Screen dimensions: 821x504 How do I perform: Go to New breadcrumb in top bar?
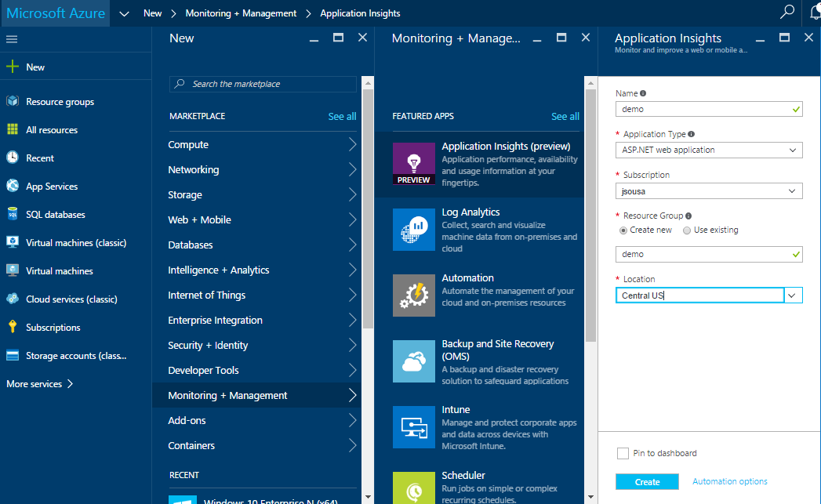point(152,13)
